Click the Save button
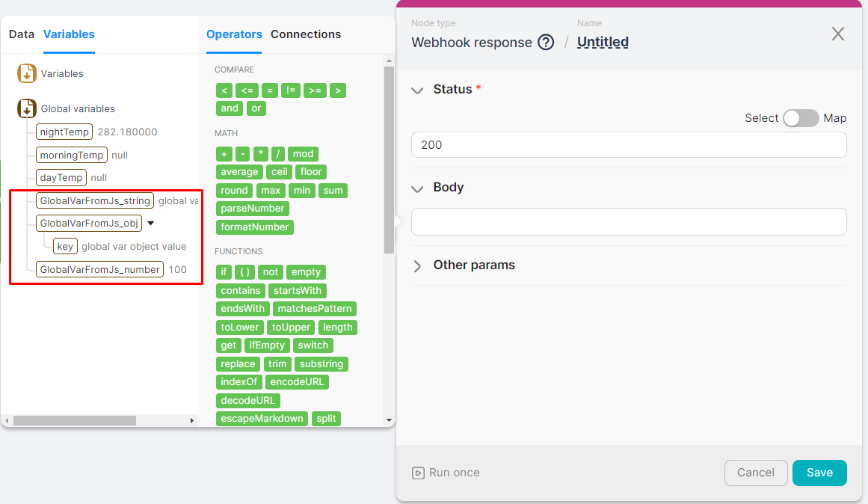The height and width of the screenshot is (504, 868). 819,473
